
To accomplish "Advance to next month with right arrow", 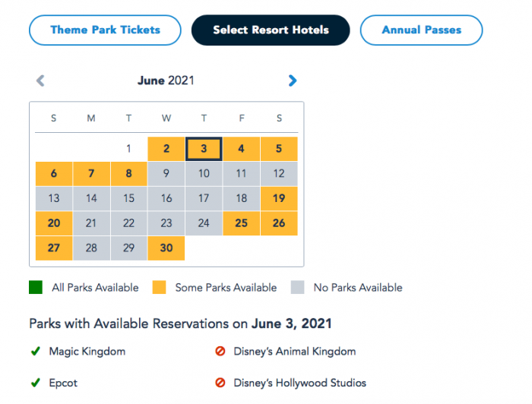I will (x=293, y=80).
